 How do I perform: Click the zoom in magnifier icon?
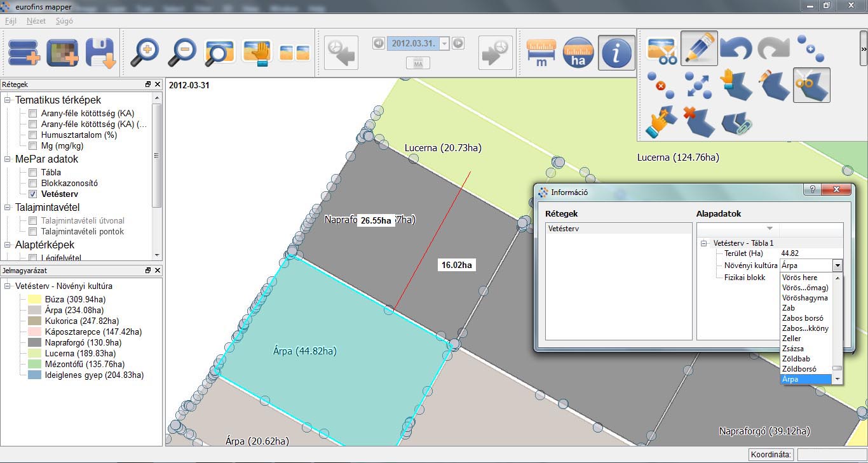point(144,53)
